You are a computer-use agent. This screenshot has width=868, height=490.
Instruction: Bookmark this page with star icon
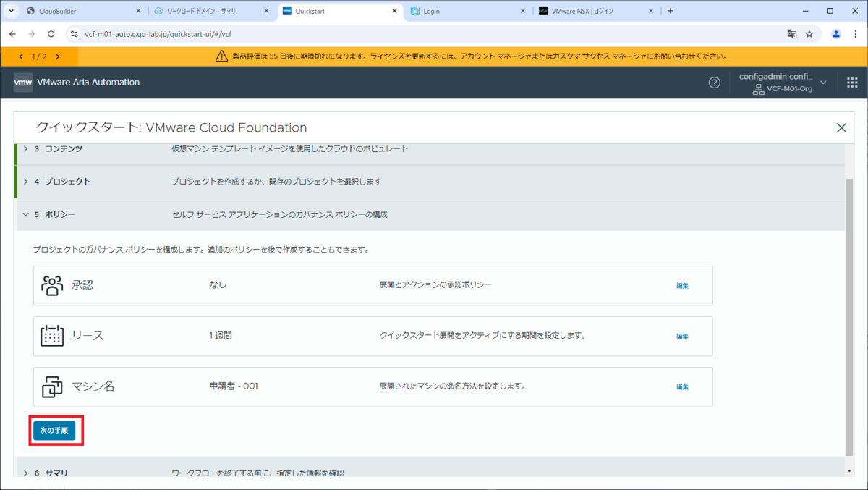809,34
